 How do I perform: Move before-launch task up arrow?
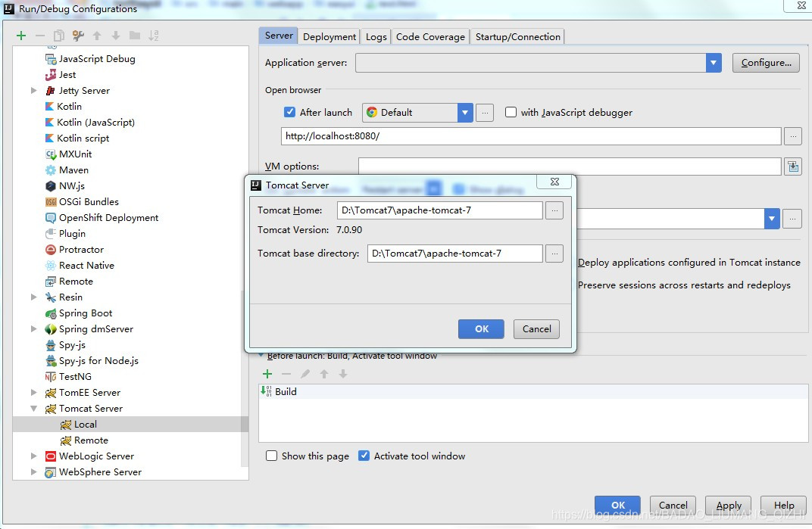[324, 374]
